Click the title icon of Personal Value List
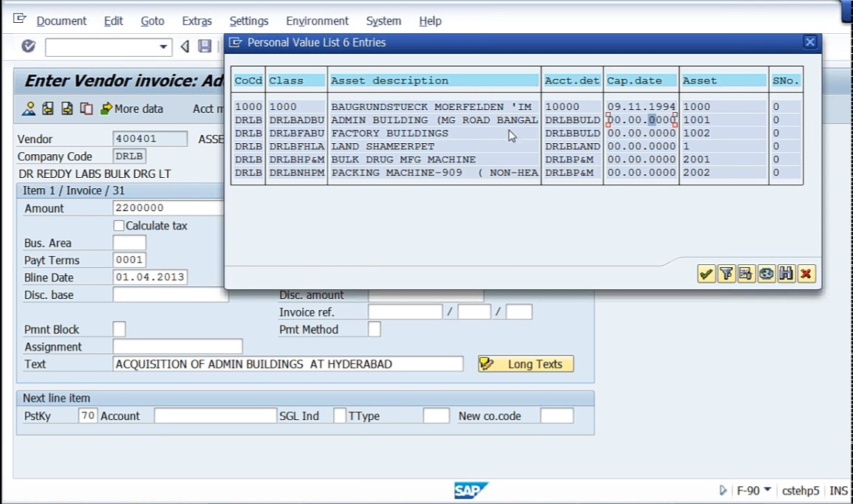 click(235, 42)
